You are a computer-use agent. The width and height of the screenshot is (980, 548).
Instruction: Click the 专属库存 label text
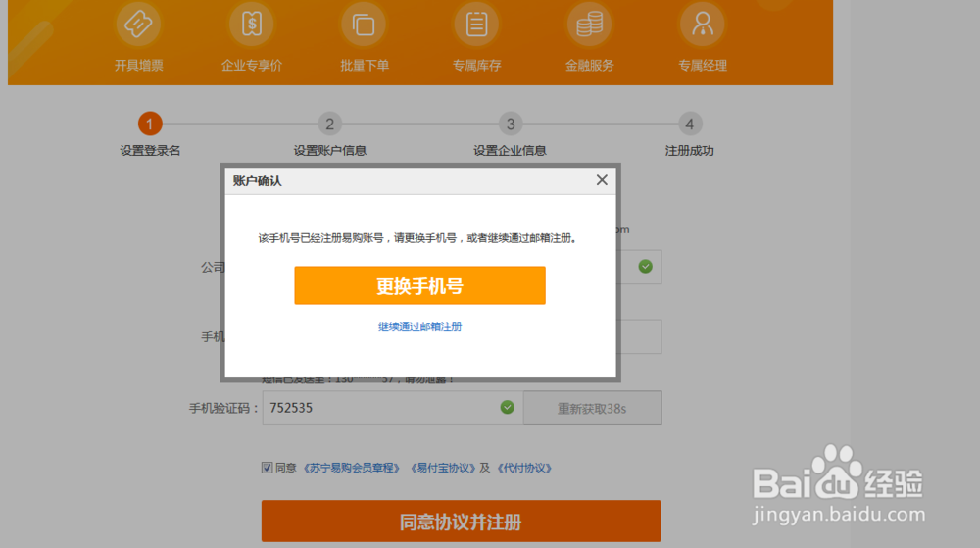coord(477,66)
